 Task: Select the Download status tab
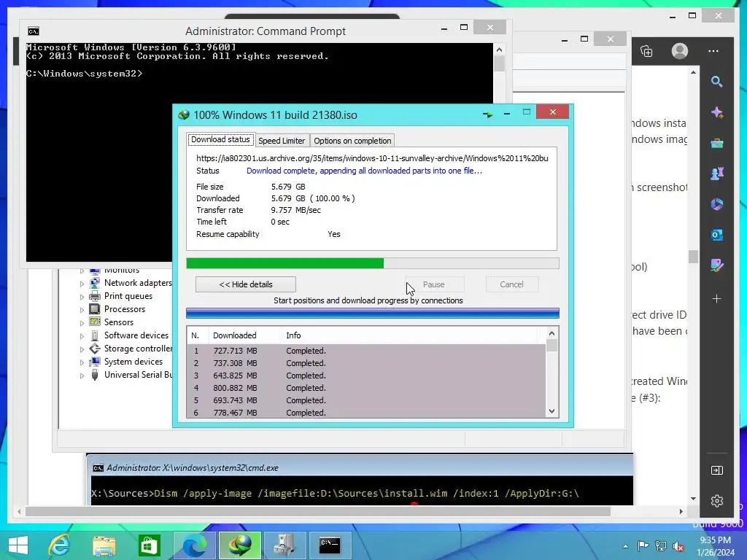220,139
